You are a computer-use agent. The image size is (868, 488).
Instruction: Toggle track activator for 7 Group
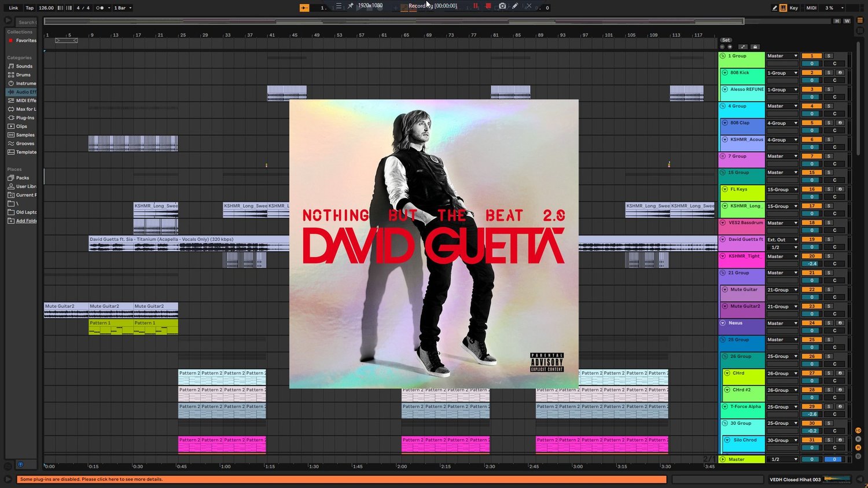pyautogui.click(x=812, y=156)
